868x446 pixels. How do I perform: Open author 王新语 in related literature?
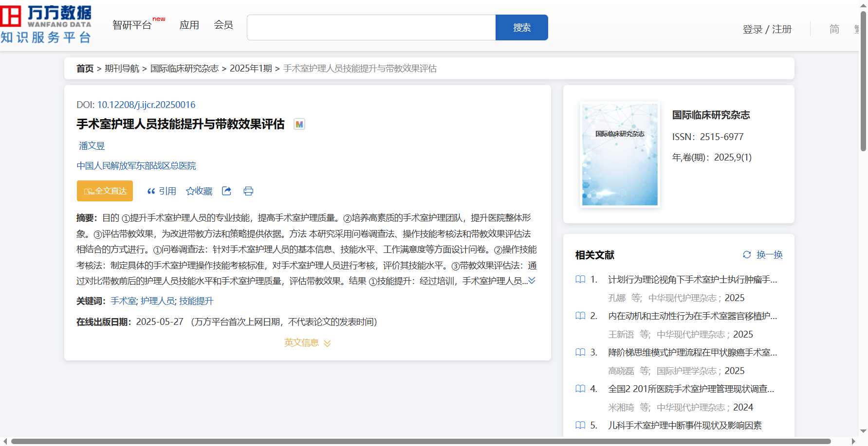click(621, 335)
